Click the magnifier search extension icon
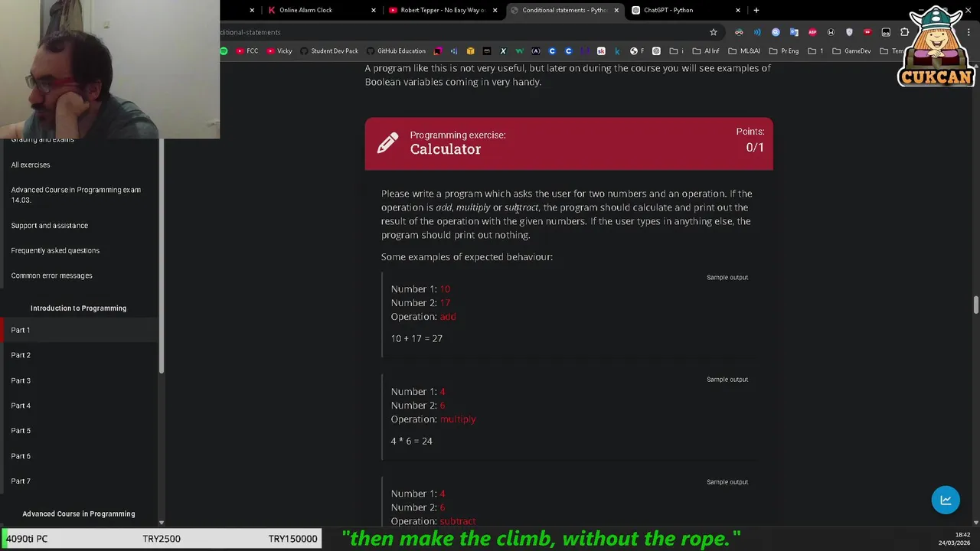Image resolution: width=980 pixels, height=551 pixels. pos(776,32)
